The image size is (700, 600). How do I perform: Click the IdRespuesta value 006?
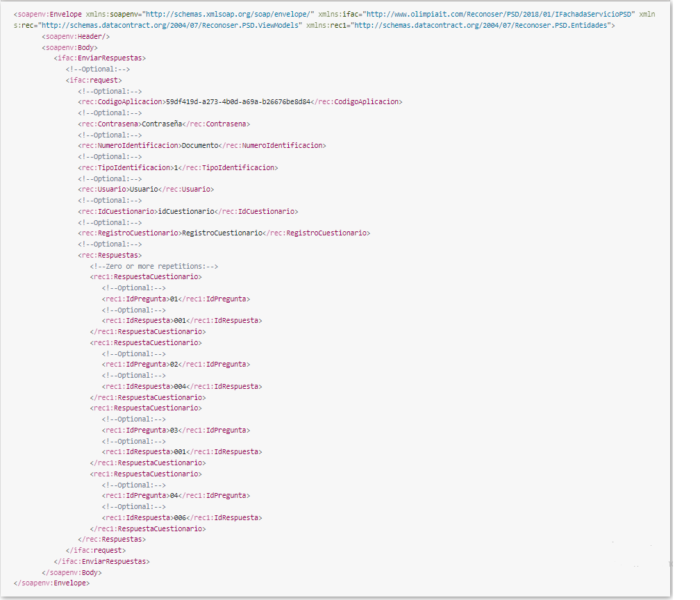point(178,517)
